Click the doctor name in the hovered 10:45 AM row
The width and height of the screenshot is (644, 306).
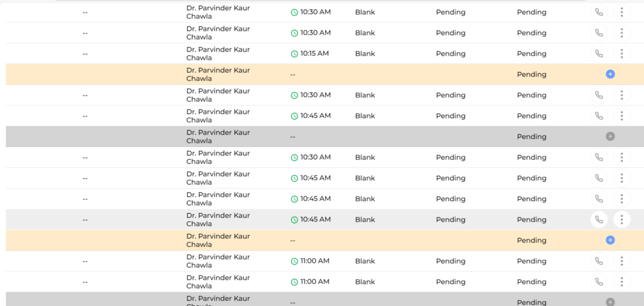coord(218,219)
